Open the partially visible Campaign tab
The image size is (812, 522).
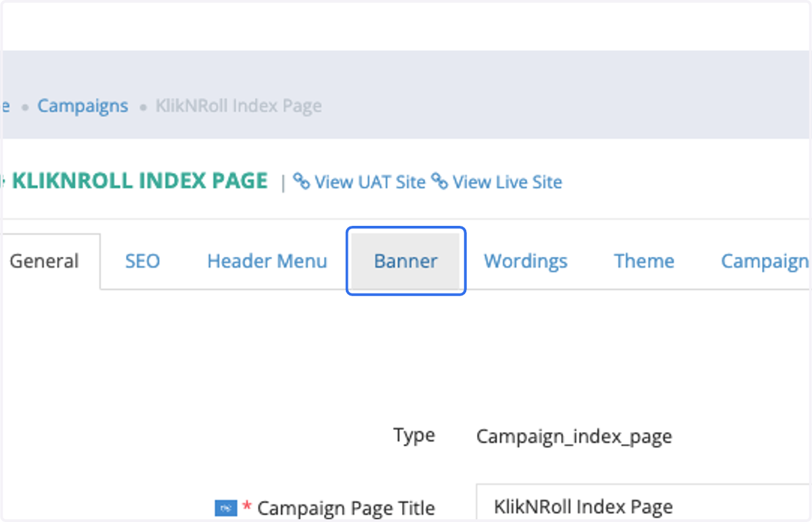(765, 261)
